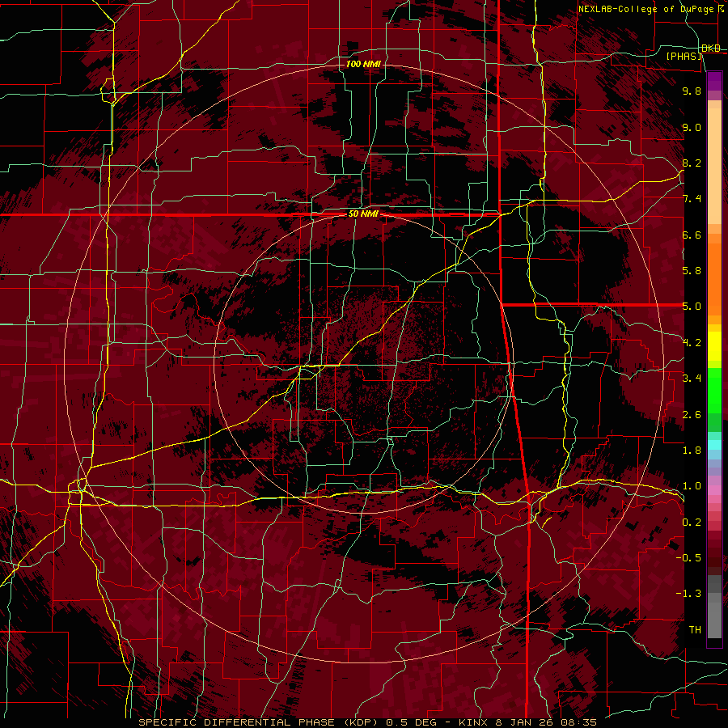Select the 9.8 value on color scale

coord(692,91)
